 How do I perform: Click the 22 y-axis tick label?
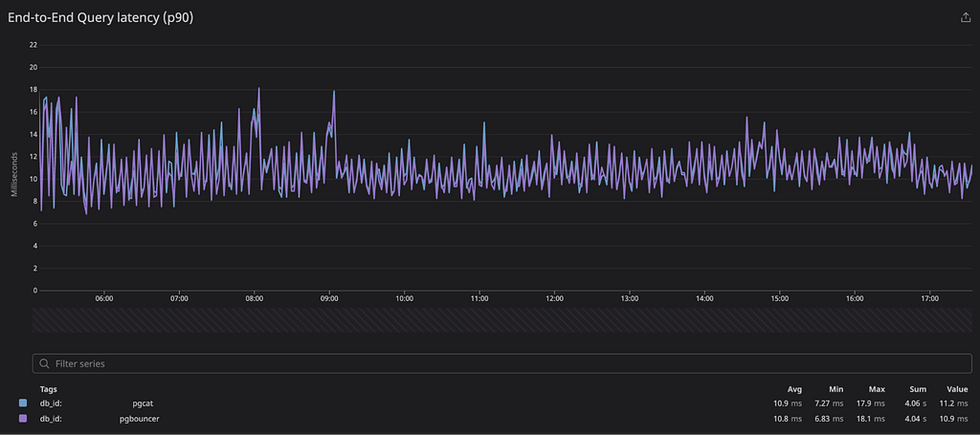coord(33,45)
